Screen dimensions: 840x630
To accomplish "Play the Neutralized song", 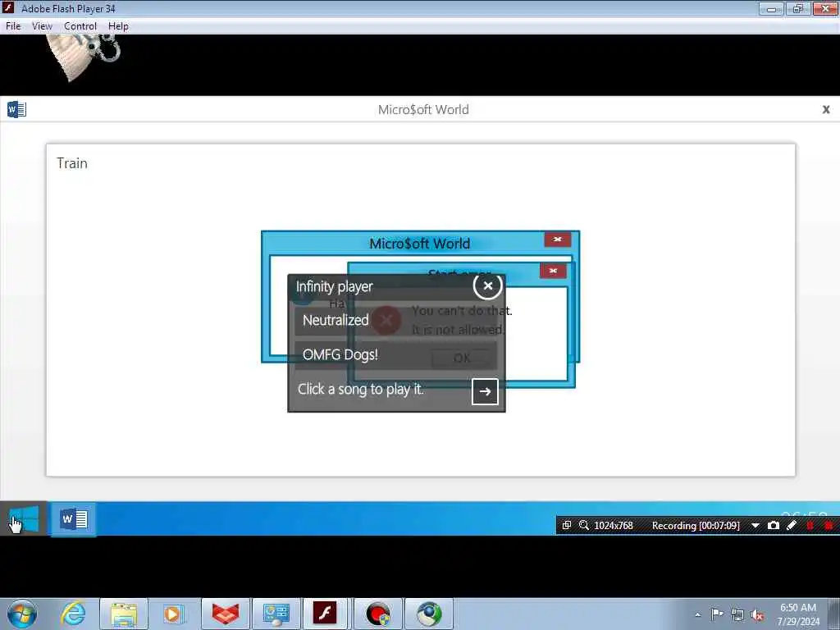I will 395,321.
